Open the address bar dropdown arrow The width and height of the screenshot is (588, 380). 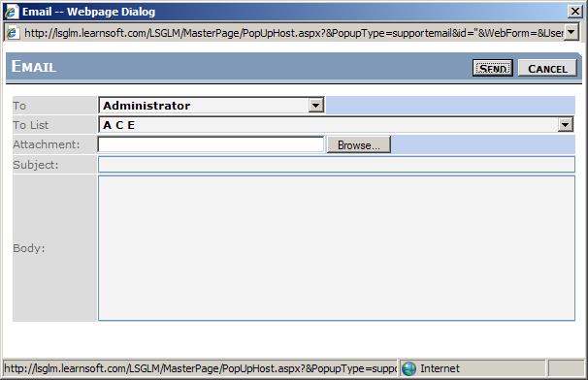572,33
